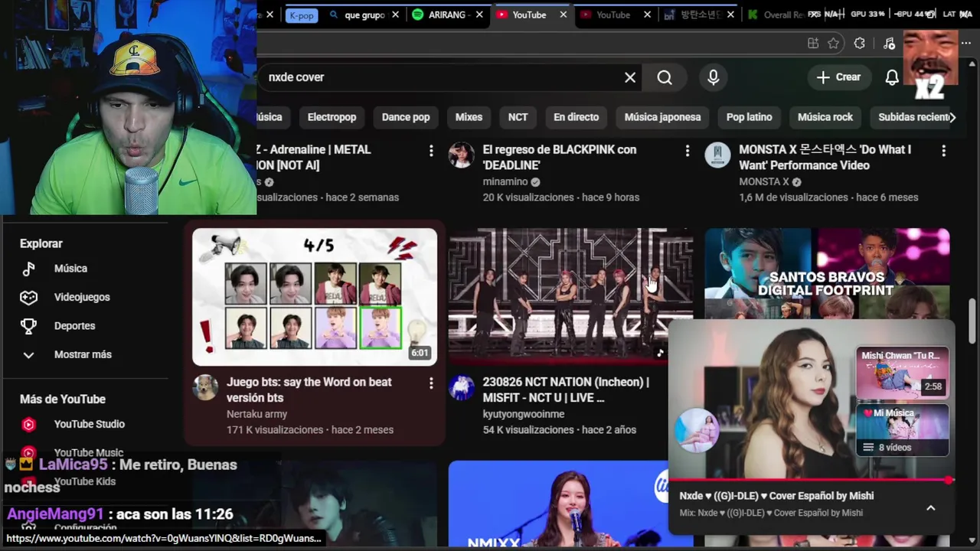Viewport: 980px width, 551px height.
Task: Select the Música rock filter chip
Action: pos(825,117)
